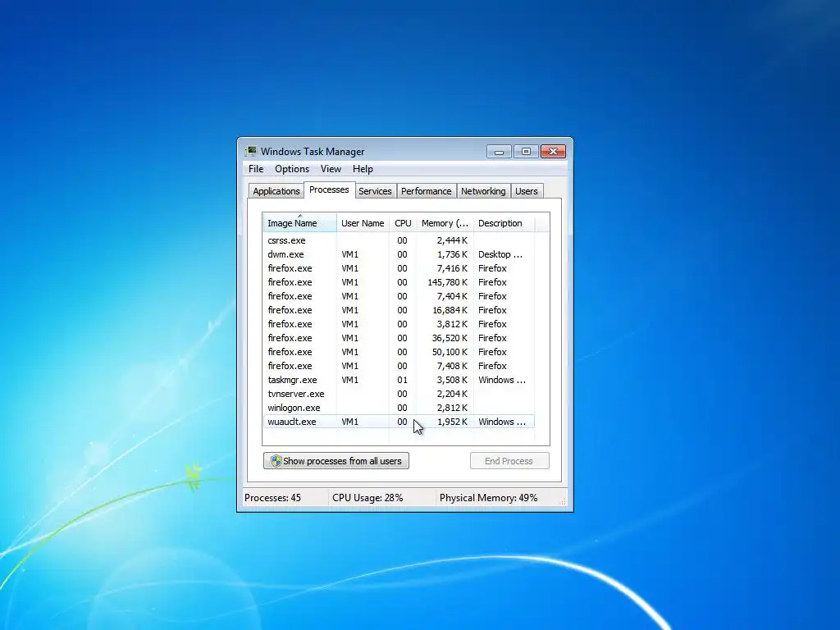This screenshot has height=630, width=840.
Task: Switch to the Users tab
Action: (527, 191)
